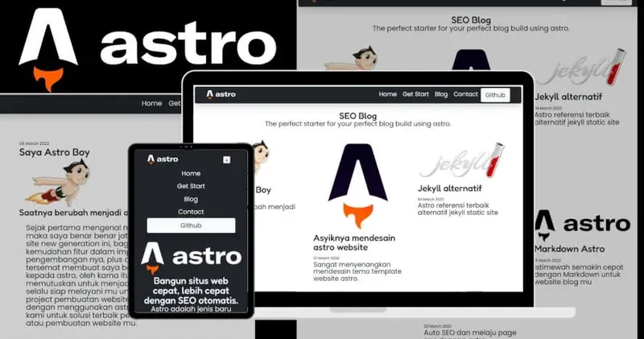Click the Markdown Astro logo on right

coord(584,225)
